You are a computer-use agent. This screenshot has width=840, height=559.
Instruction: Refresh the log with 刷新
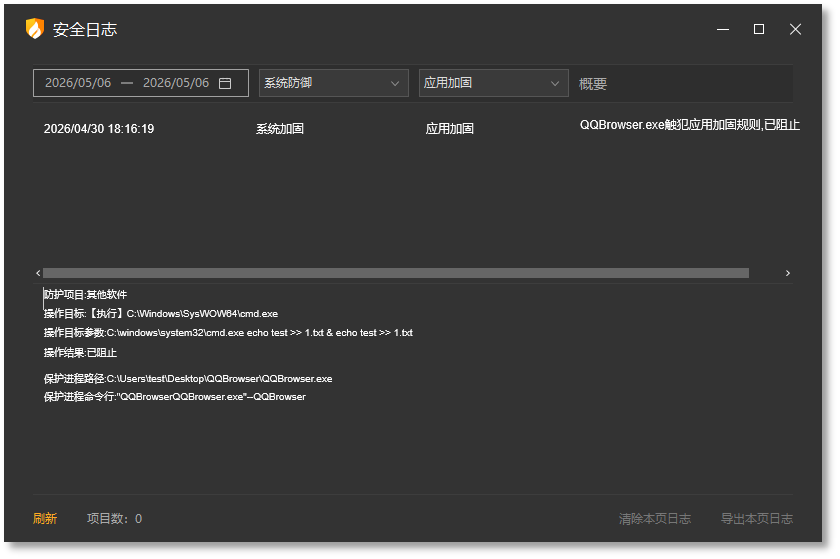45,519
